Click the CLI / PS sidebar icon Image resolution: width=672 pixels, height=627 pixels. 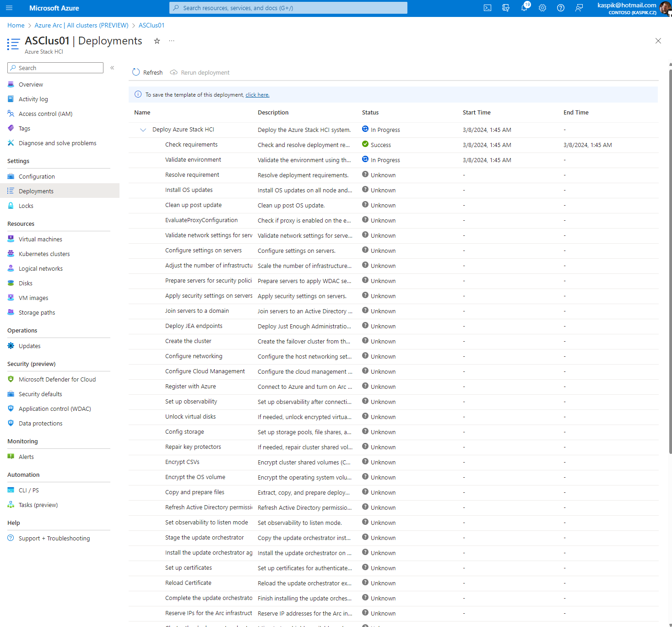click(x=11, y=490)
